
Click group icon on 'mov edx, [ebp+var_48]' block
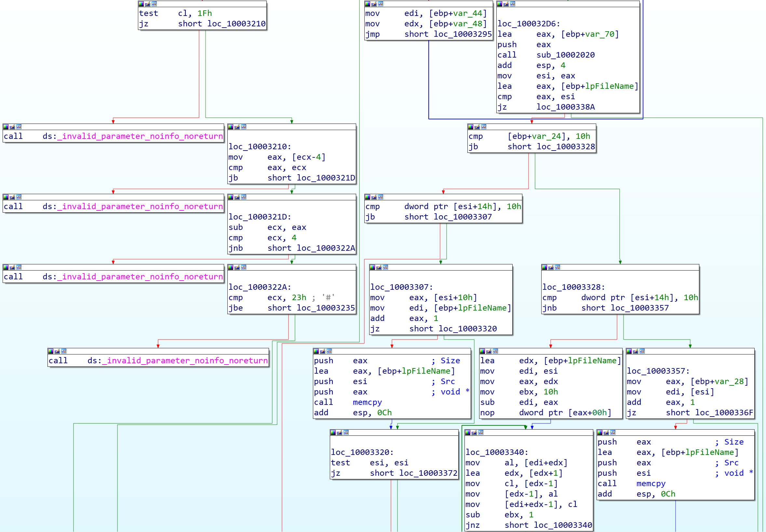(381, 4)
